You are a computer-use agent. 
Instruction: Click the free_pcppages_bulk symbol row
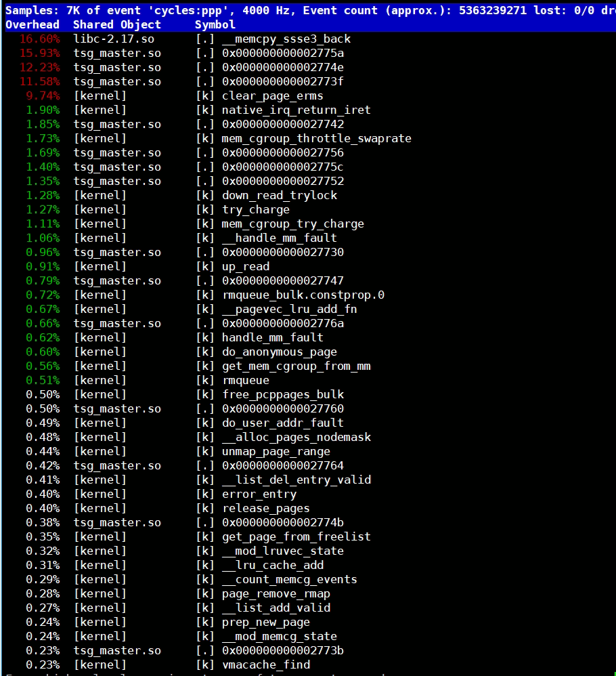coord(283,394)
